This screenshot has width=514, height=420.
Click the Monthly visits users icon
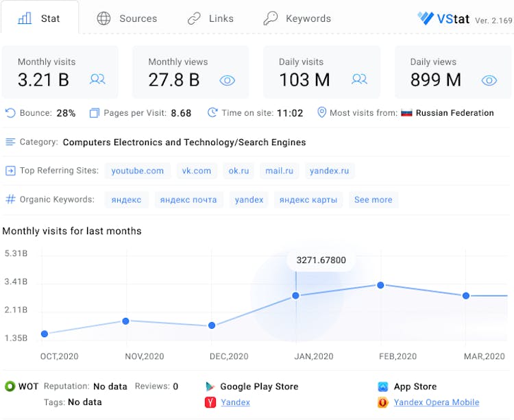97,79
